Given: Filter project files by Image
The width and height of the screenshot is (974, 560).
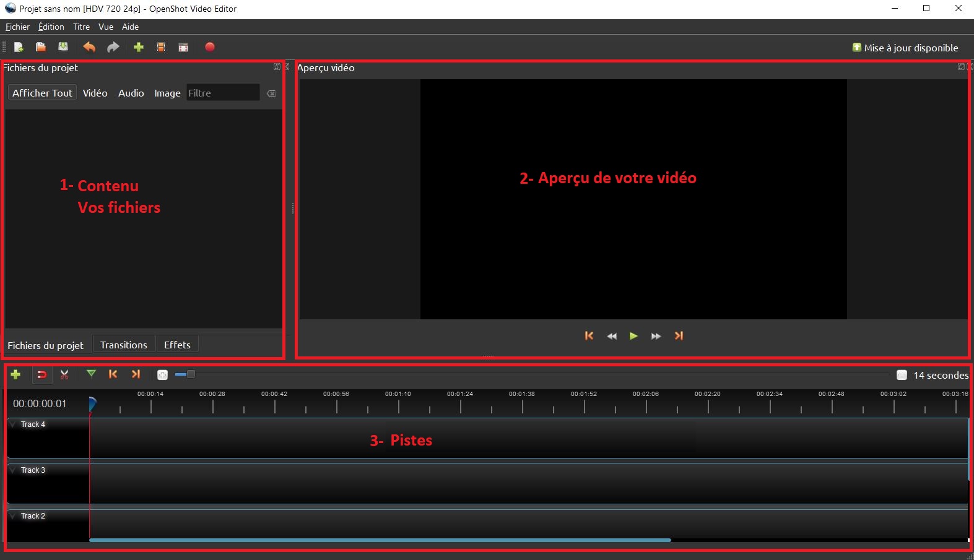Looking at the screenshot, I should (x=167, y=93).
